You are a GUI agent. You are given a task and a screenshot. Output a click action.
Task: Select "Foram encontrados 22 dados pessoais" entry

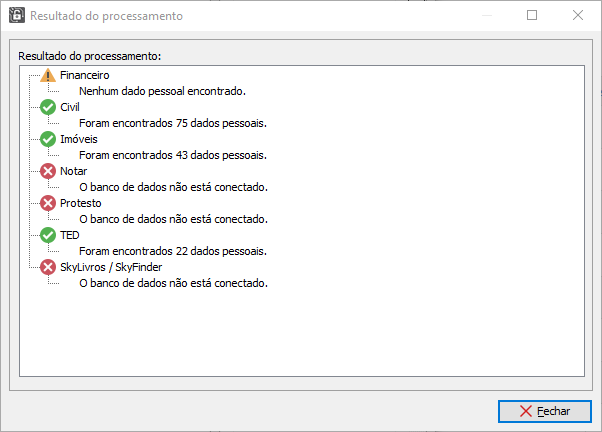click(x=173, y=251)
